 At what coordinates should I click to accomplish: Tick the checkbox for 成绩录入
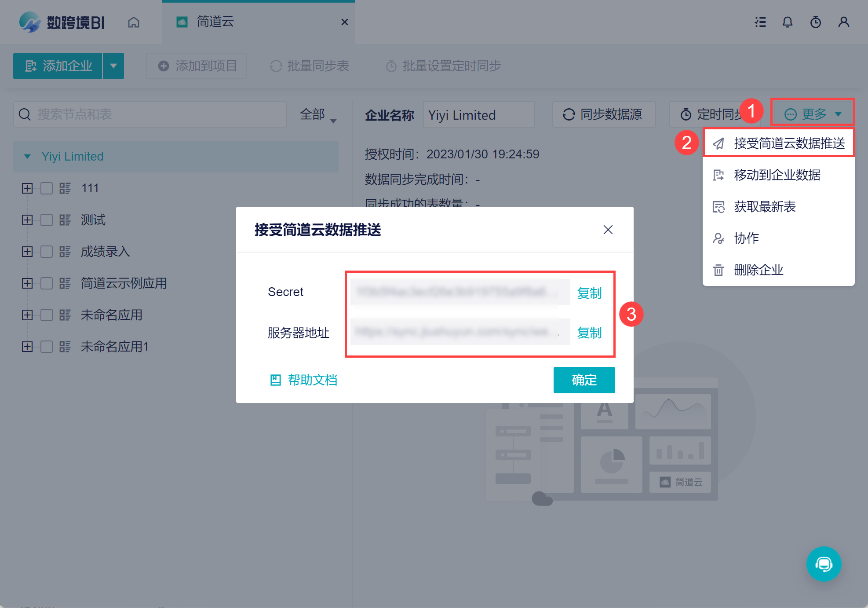(47, 252)
